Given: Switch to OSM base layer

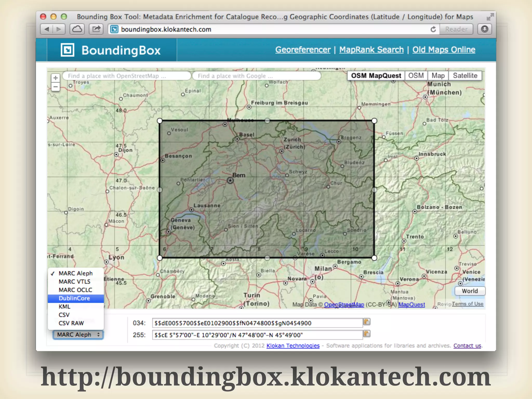Looking at the screenshot, I should pos(416,76).
